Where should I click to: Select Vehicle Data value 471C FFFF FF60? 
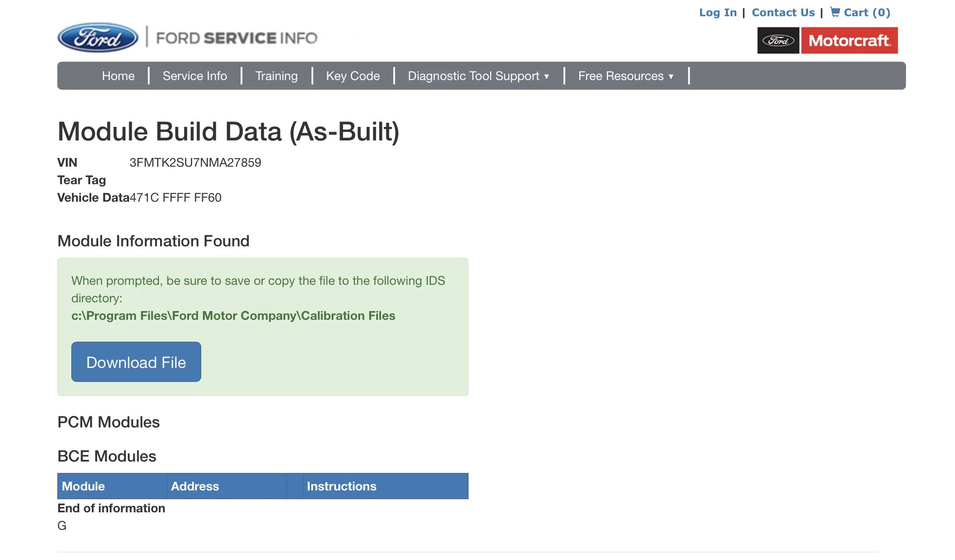point(175,197)
